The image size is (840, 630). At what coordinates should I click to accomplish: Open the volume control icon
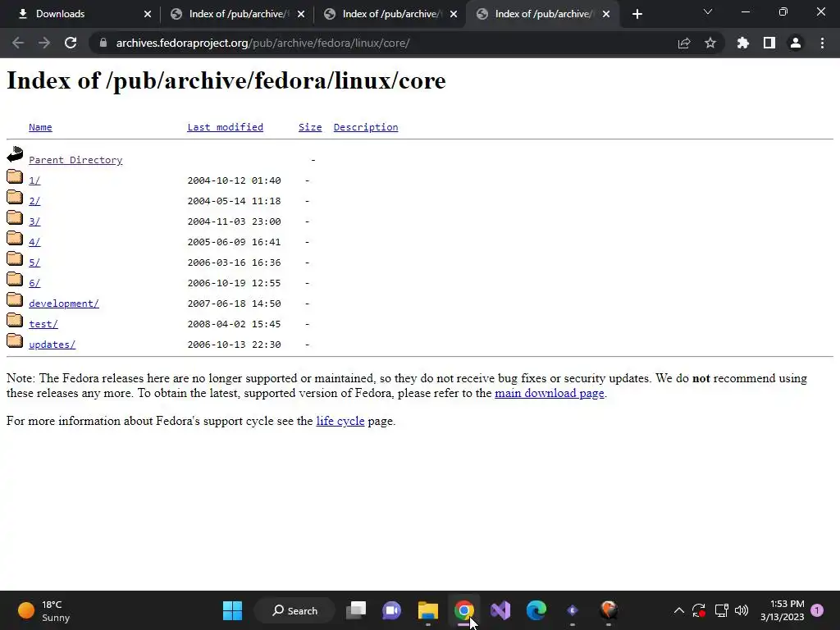(742, 610)
